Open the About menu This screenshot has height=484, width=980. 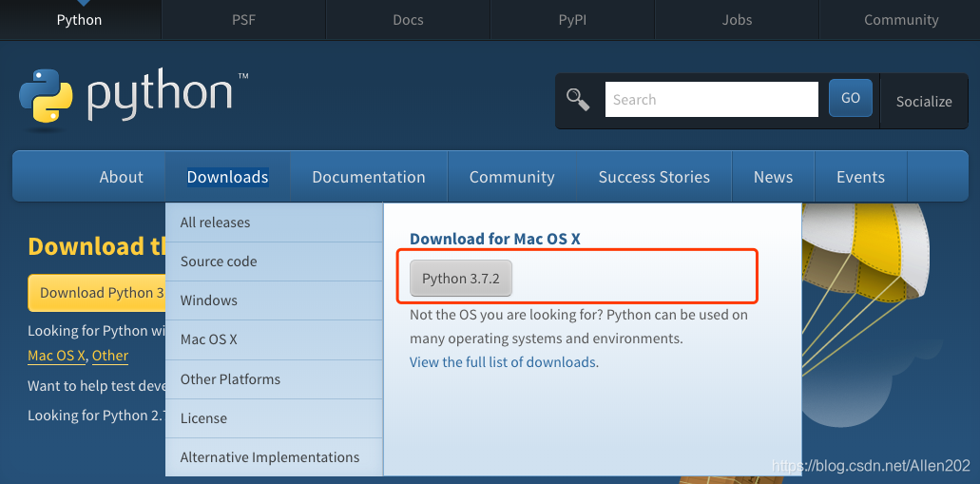122,177
